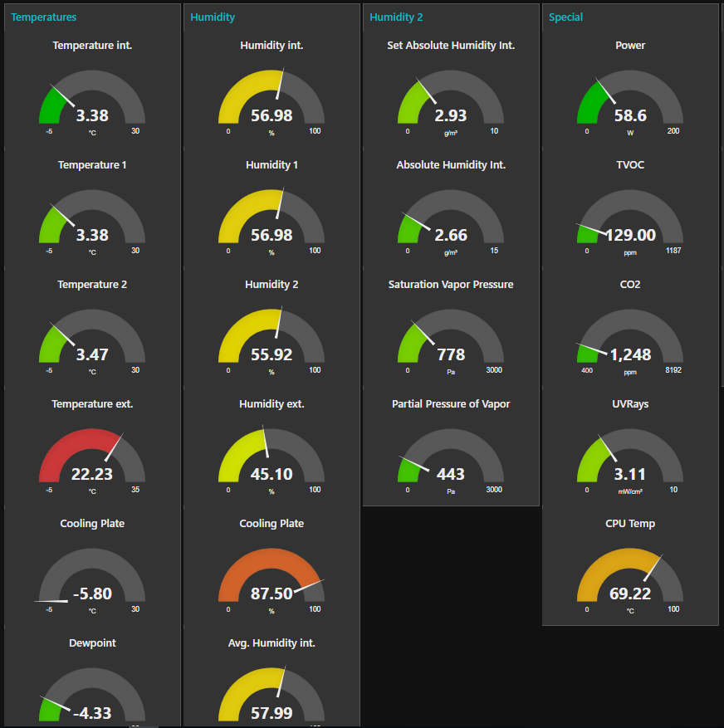This screenshot has width=724, height=728.
Task: Click the 443 Pa value
Action: 451,474
